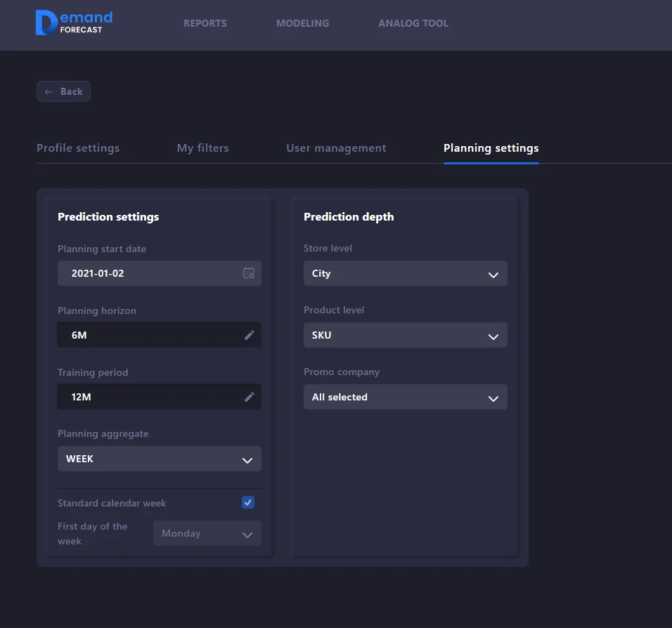Switch to the My filters tab
Image resolution: width=672 pixels, height=628 pixels.
pos(202,148)
